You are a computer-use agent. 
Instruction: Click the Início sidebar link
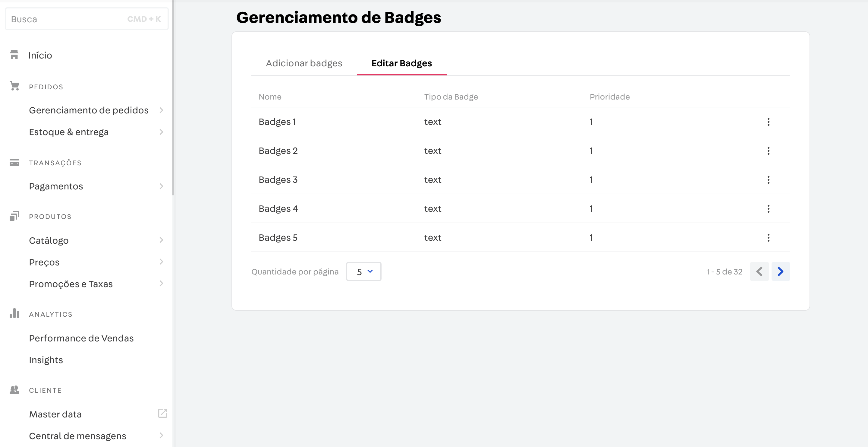pyautogui.click(x=40, y=55)
